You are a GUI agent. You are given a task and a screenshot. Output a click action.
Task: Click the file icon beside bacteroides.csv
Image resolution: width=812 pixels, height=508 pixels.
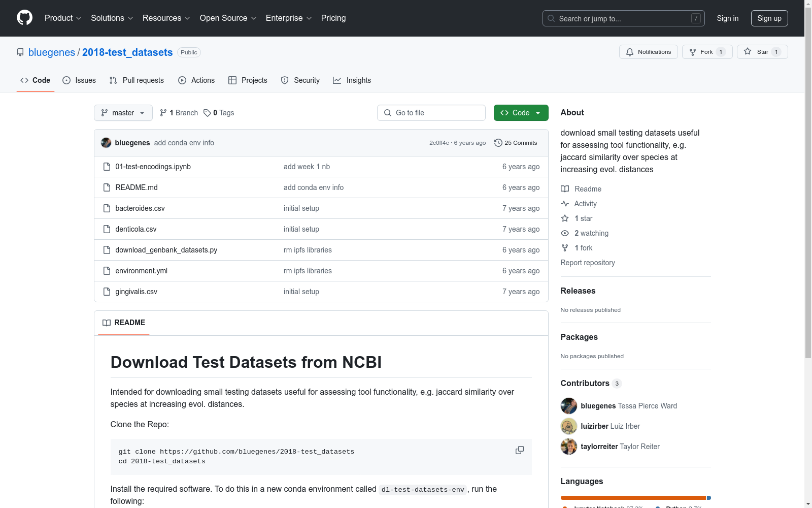click(107, 208)
